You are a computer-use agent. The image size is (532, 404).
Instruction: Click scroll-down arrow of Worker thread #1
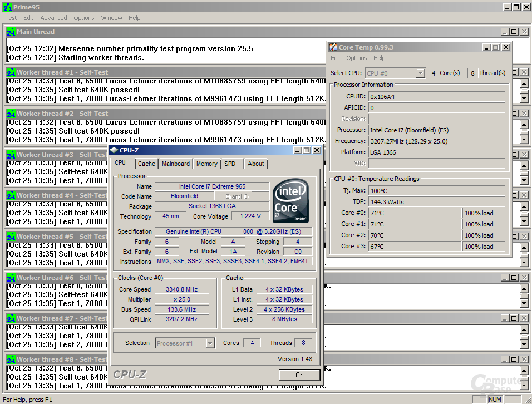click(524, 98)
